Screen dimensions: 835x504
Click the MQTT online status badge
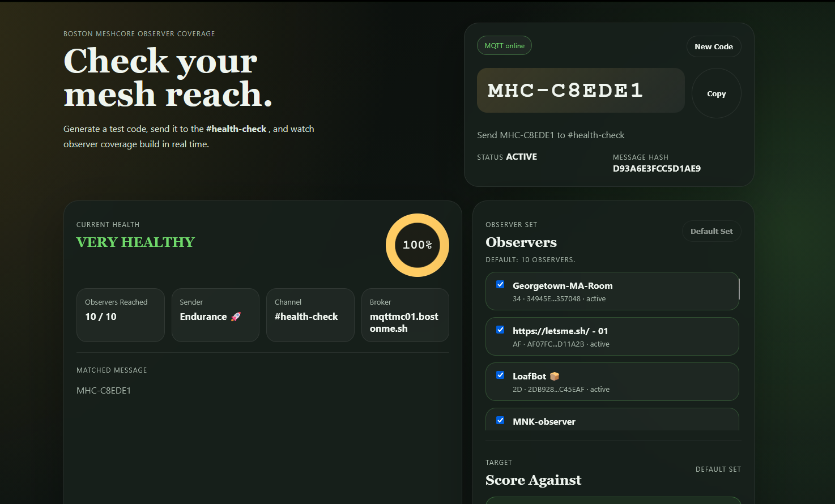point(504,46)
